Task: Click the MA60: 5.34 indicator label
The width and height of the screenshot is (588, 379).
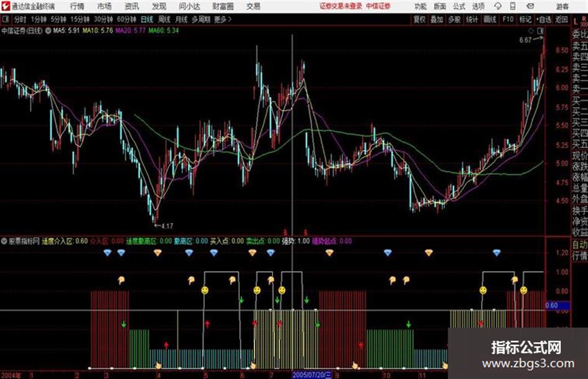Action: [164, 30]
